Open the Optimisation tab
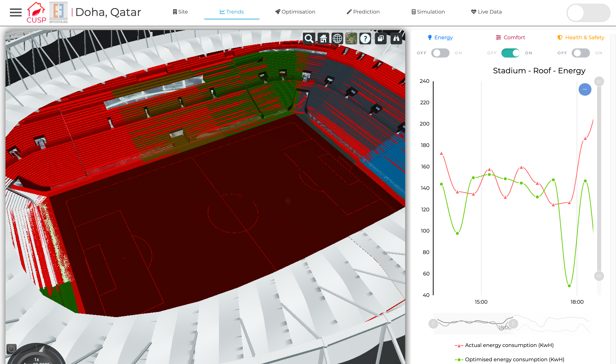This screenshot has width=616, height=364. pos(295,12)
